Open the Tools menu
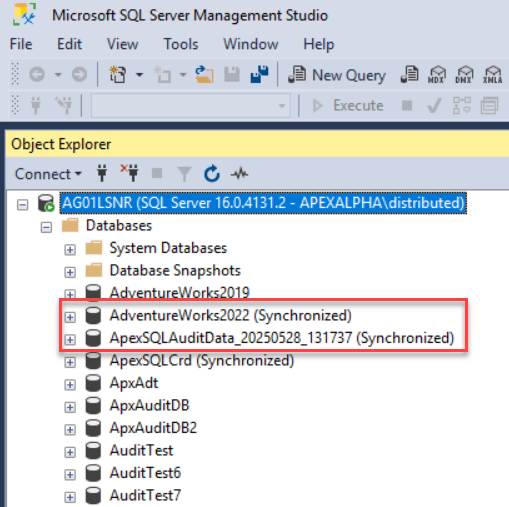Viewport: 509px width, 507px height. tap(181, 44)
